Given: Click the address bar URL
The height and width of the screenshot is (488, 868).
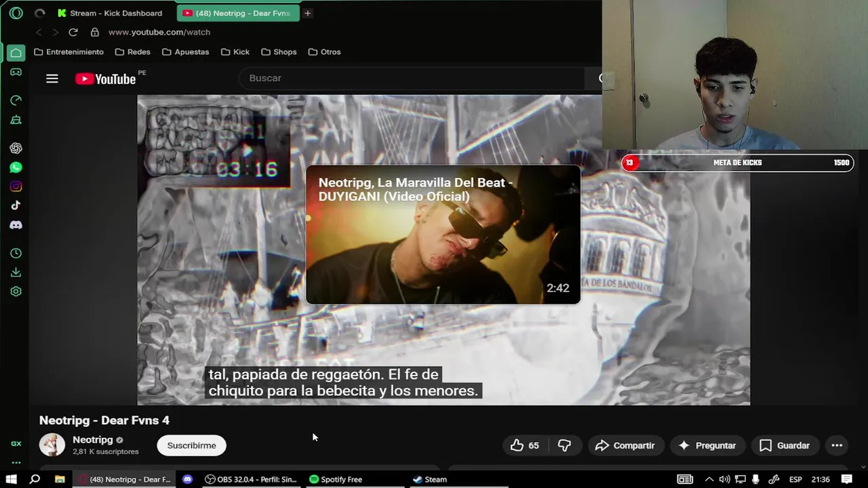Looking at the screenshot, I should 159,32.
